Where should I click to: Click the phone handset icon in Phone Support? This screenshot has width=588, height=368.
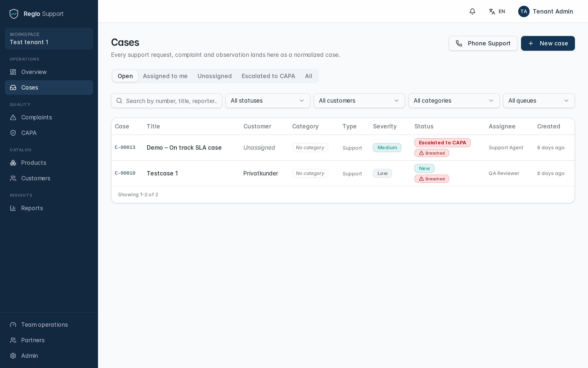(x=459, y=43)
